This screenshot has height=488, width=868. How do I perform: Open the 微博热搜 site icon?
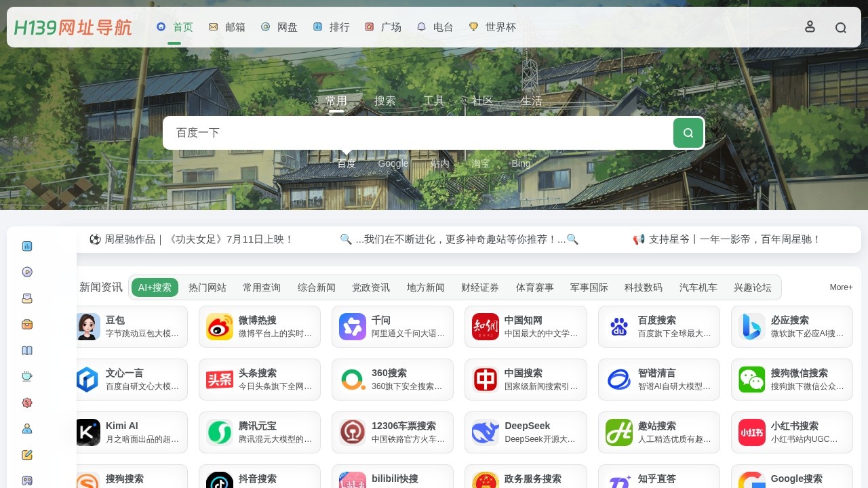click(220, 327)
